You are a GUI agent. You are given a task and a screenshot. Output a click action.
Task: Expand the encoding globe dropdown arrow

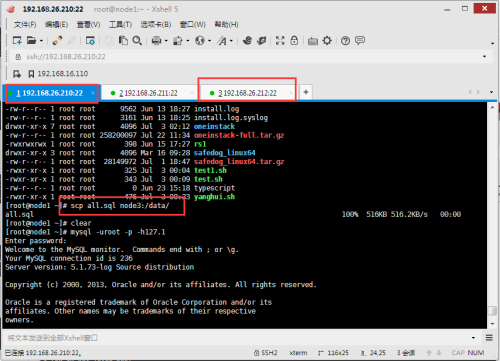point(209,41)
